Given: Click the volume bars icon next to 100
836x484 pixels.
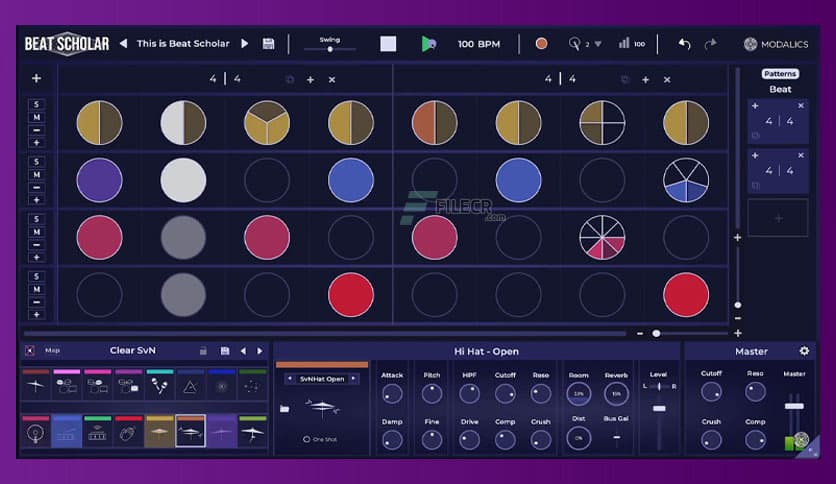Looking at the screenshot, I should [624, 43].
